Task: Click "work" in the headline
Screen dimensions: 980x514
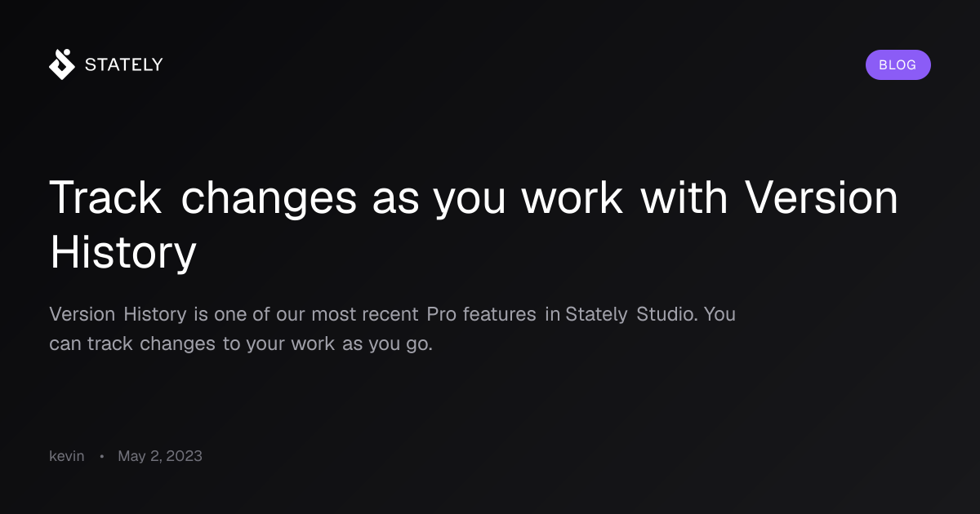Action: click(x=572, y=198)
